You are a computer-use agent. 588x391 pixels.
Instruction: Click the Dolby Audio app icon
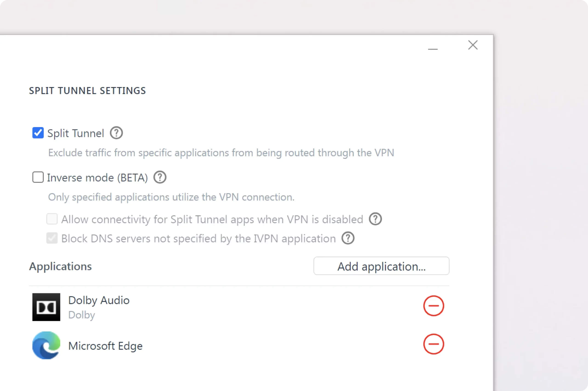coord(46,307)
